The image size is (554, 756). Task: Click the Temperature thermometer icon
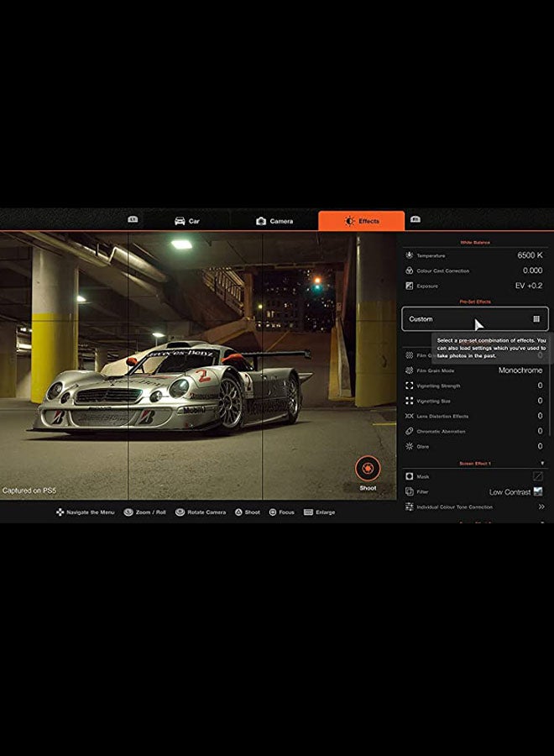point(409,255)
